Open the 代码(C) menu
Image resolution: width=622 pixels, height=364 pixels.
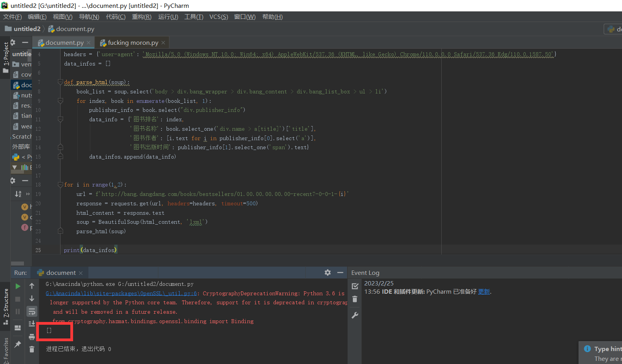pos(116,17)
